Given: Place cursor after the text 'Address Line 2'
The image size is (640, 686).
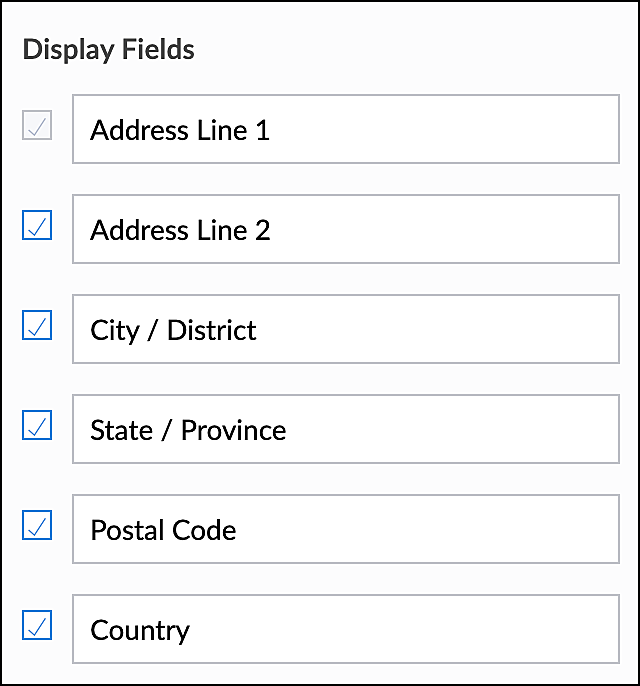Looking at the screenshot, I should point(273,230).
